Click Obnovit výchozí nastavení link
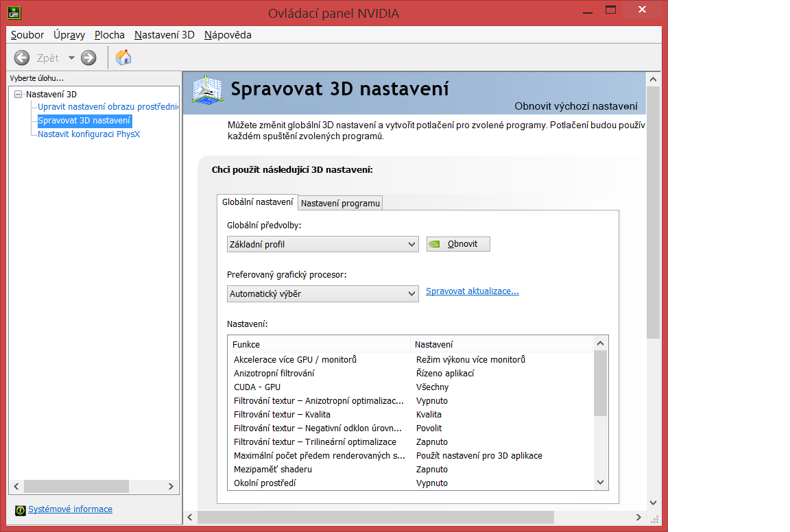This screenshot has width=790, height=532. click(x=576, y=106)
